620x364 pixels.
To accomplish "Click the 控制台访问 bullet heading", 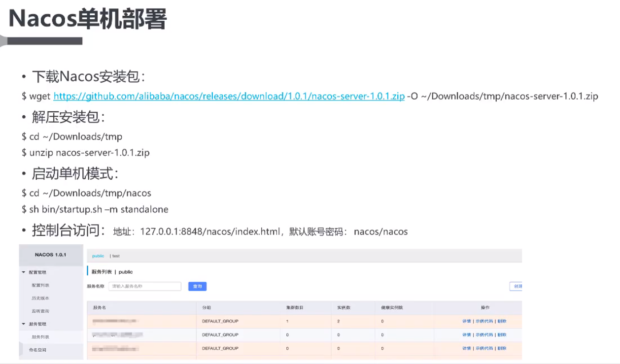I will 69,230.
